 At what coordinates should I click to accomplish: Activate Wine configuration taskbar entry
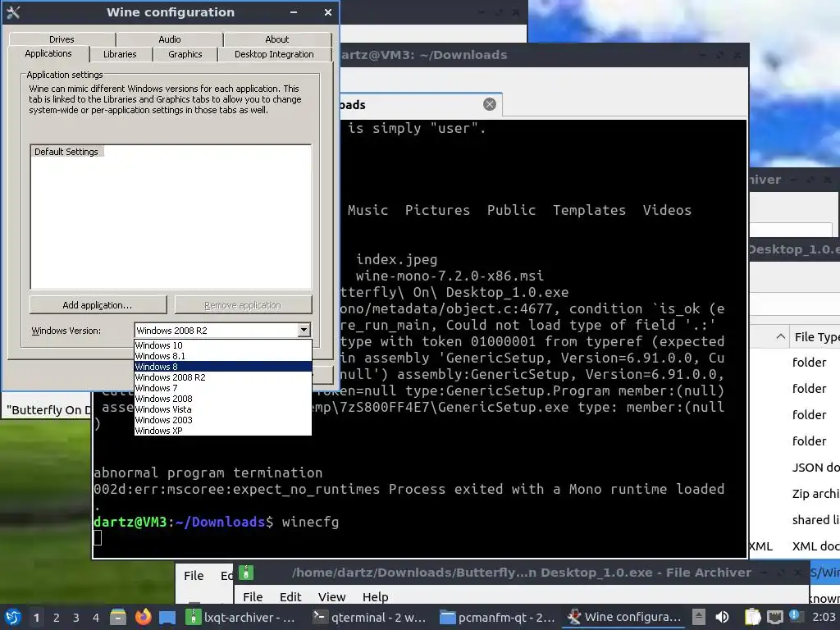(x=624, y=617)
